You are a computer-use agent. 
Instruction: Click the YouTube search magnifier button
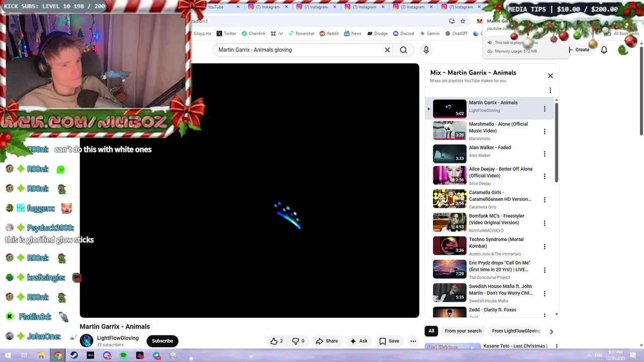click(x=404, y=50)
